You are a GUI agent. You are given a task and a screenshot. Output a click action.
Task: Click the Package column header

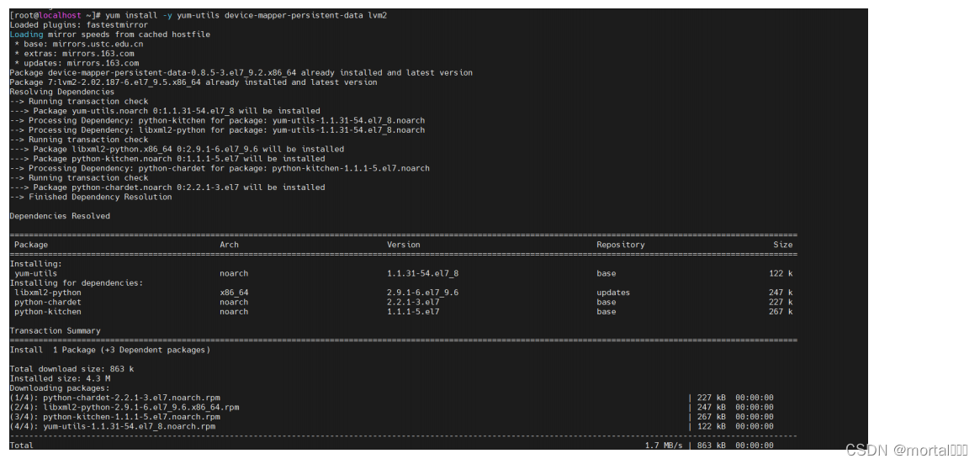click(x=31, y=245)
